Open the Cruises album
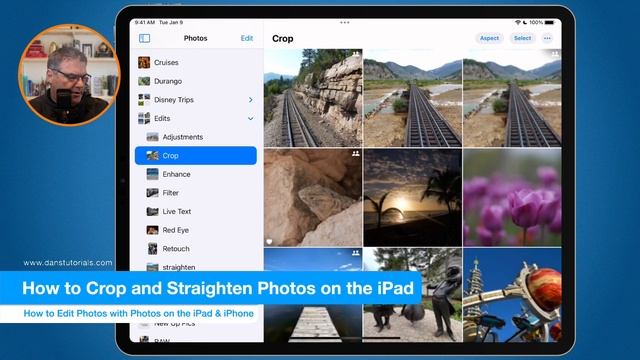This screenshot has height=360, width=640. click(x=196, y=62)
